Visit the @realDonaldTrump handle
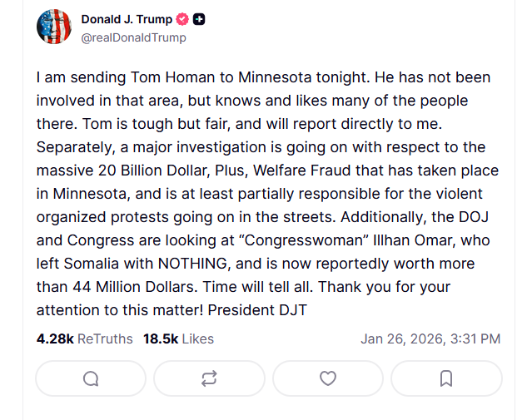527x420 pixels. click(x=133, y=37)
